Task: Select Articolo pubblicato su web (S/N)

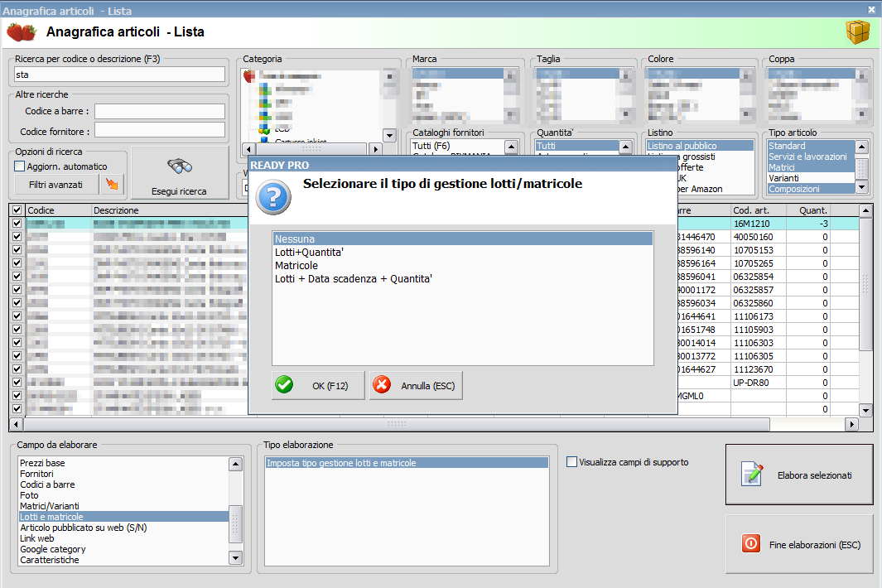Action: (123, 528)
